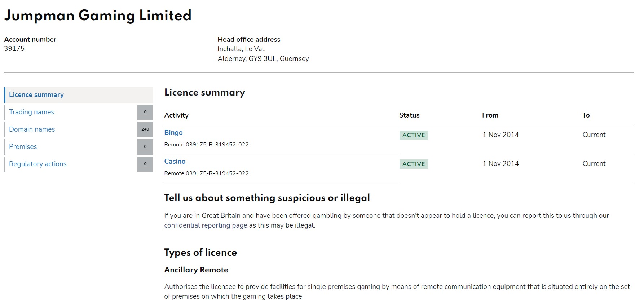
Task: Click the 240 count badge beside Domain names
Action: [145, 129]
